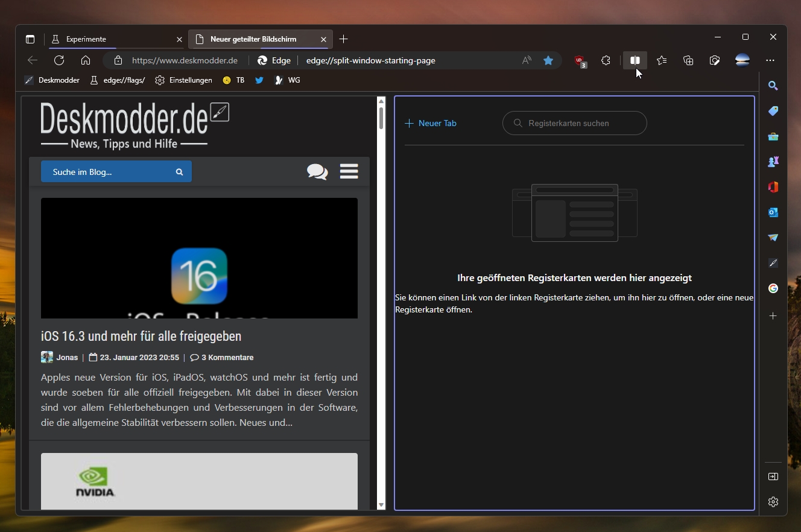Open the tab actions menu icon
801x532 pixels.
point(30,39)
